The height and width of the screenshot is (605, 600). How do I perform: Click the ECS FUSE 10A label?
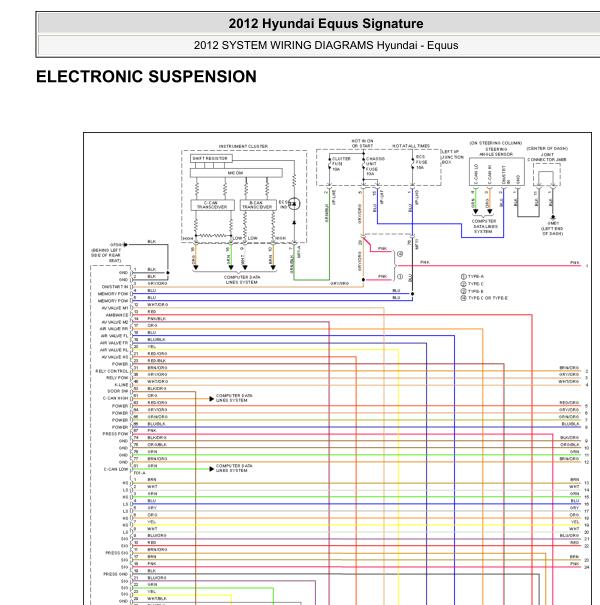pyautogui.click(x=421, y=162)
